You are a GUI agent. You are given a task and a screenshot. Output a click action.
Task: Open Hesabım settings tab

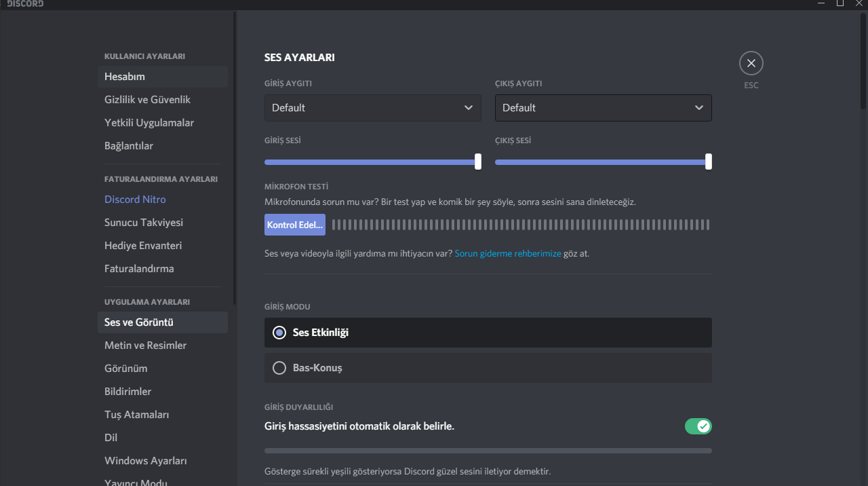pyautogui.click(x=125, y=77)
